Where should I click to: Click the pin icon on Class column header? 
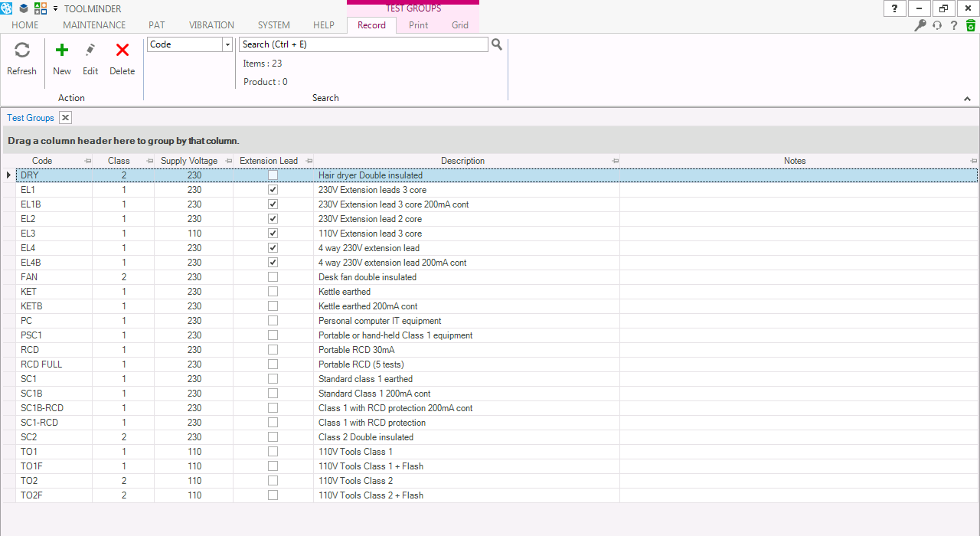pyautogui.click(x=149, y=161)
